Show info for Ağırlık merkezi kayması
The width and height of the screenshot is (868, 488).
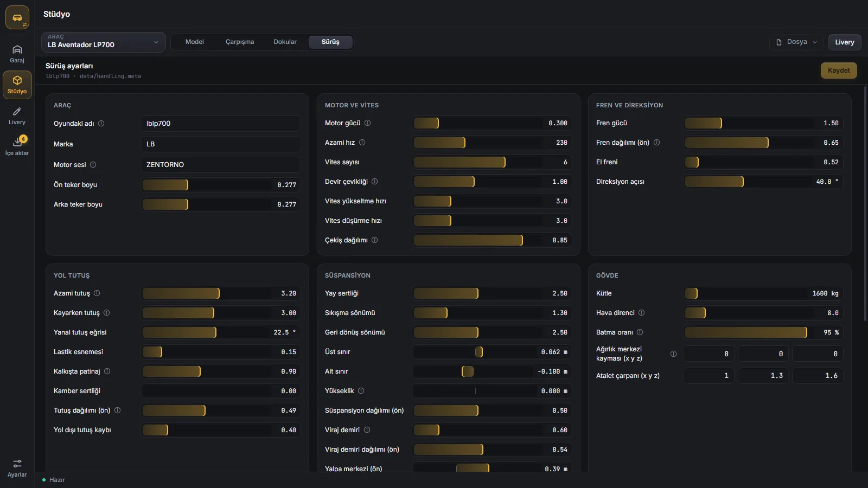point(673,354)
